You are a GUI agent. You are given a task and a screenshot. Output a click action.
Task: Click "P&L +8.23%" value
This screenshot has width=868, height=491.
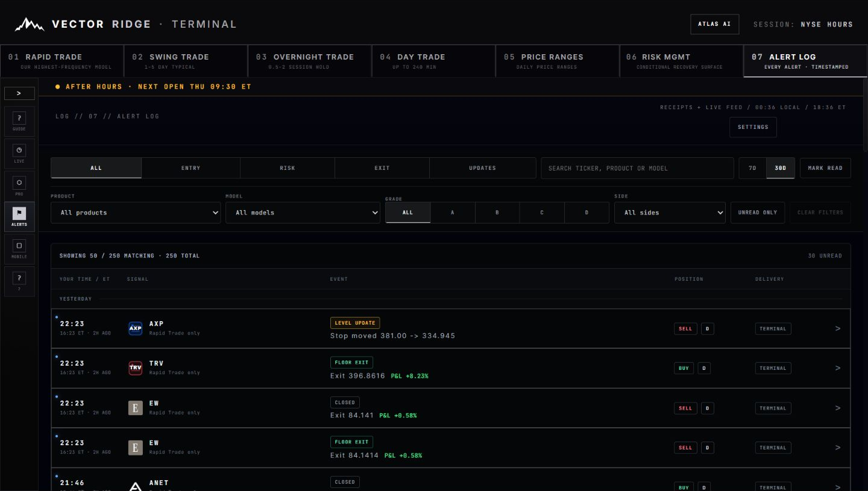point(409,376)
